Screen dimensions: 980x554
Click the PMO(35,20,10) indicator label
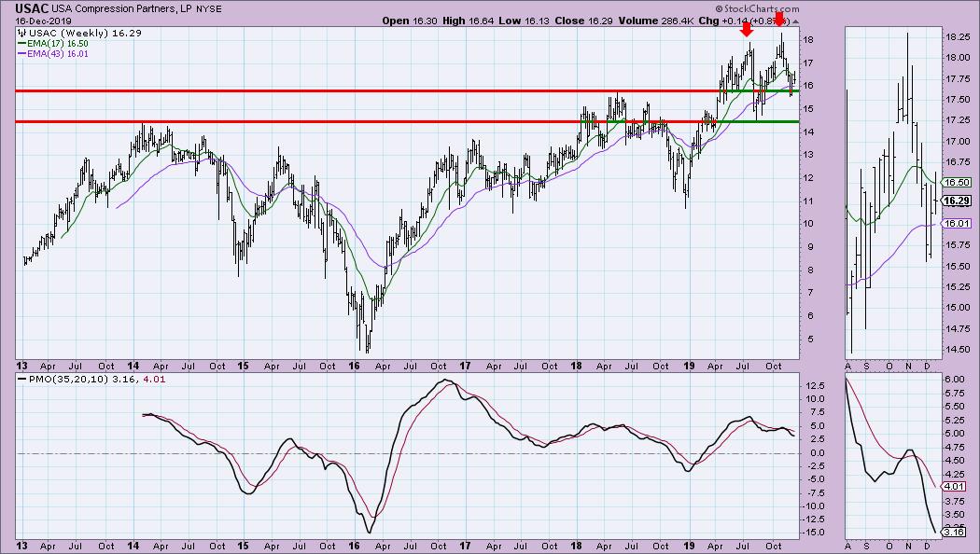click(68, 379)
